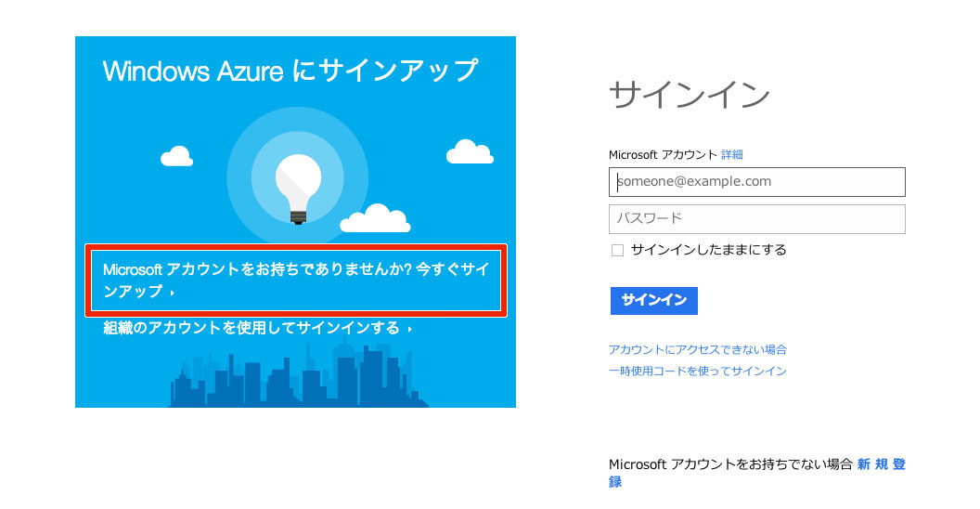Click the city skyline graphic in banner
The width and height of the screenshot is (980, 509).
[300, 375]
